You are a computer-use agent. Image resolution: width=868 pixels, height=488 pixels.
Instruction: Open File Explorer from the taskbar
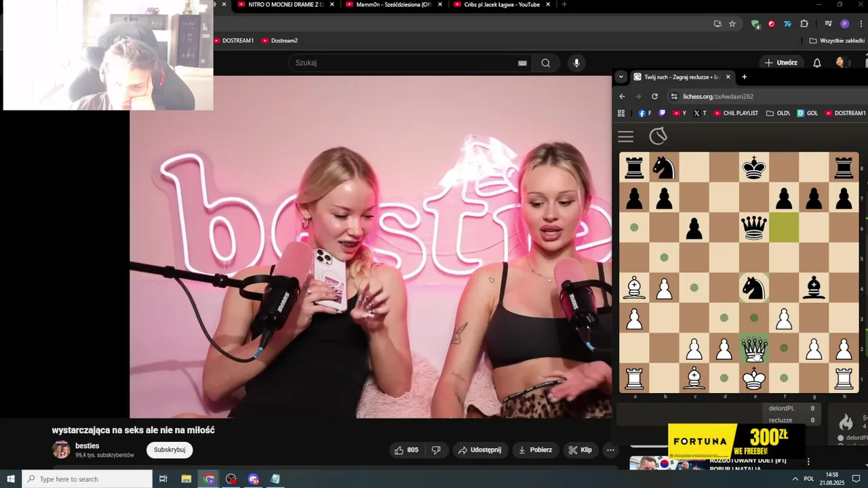[186, 479]
